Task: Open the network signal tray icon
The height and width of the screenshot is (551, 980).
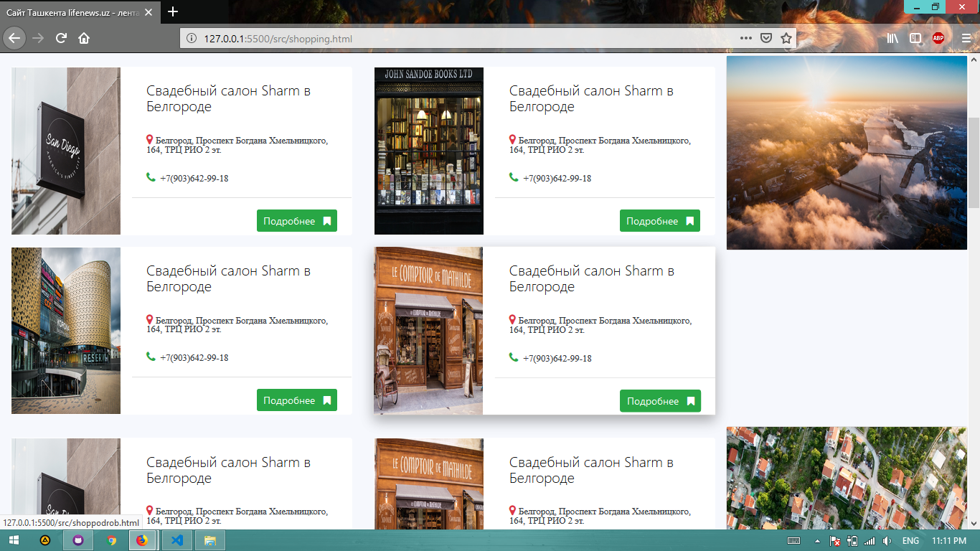Action: (870, 540)
